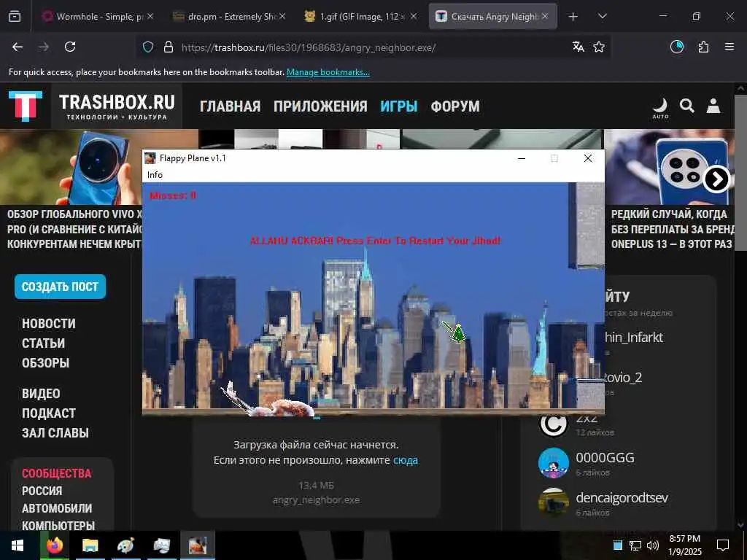
Task: Open the Windows Start menu
Action: [18, 545]
